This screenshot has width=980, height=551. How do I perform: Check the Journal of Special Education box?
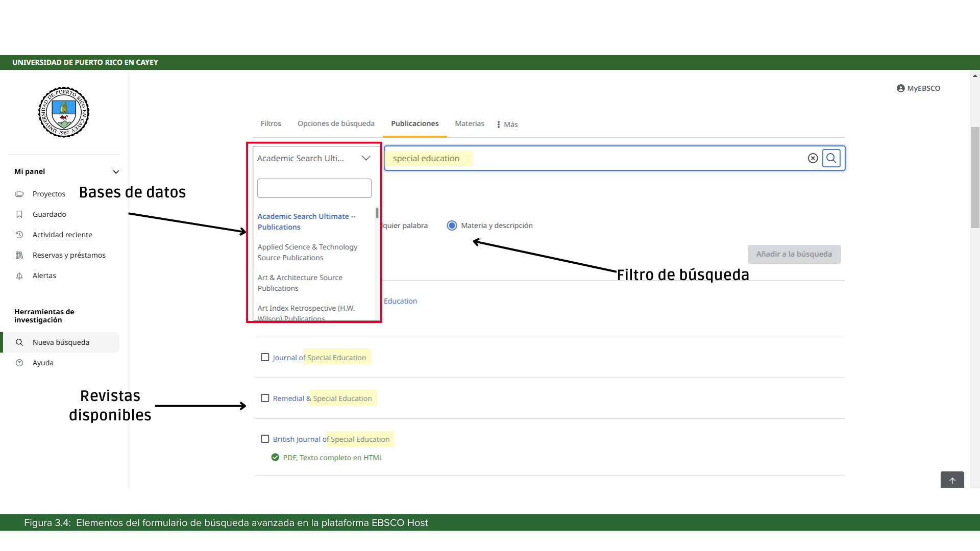click(265, 357)
